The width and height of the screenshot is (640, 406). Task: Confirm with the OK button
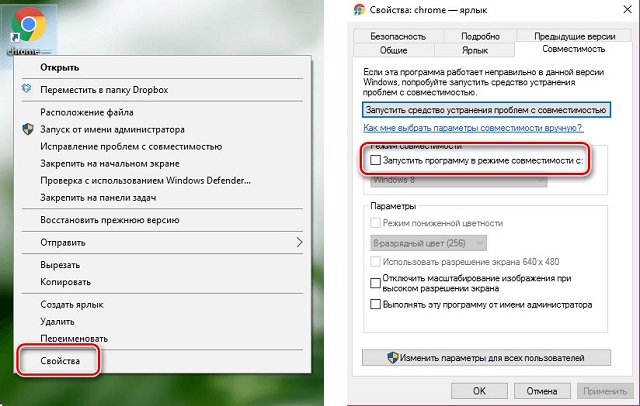(x=479, y=391)
